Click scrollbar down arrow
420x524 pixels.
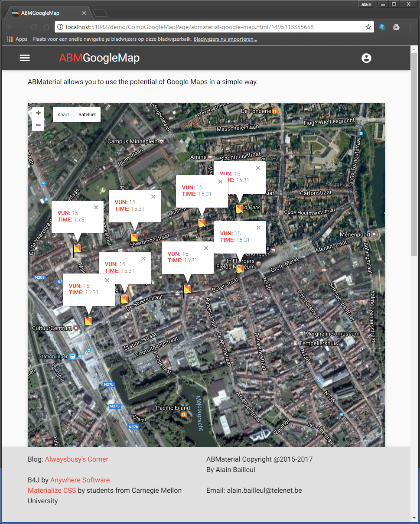click(414, 518)
